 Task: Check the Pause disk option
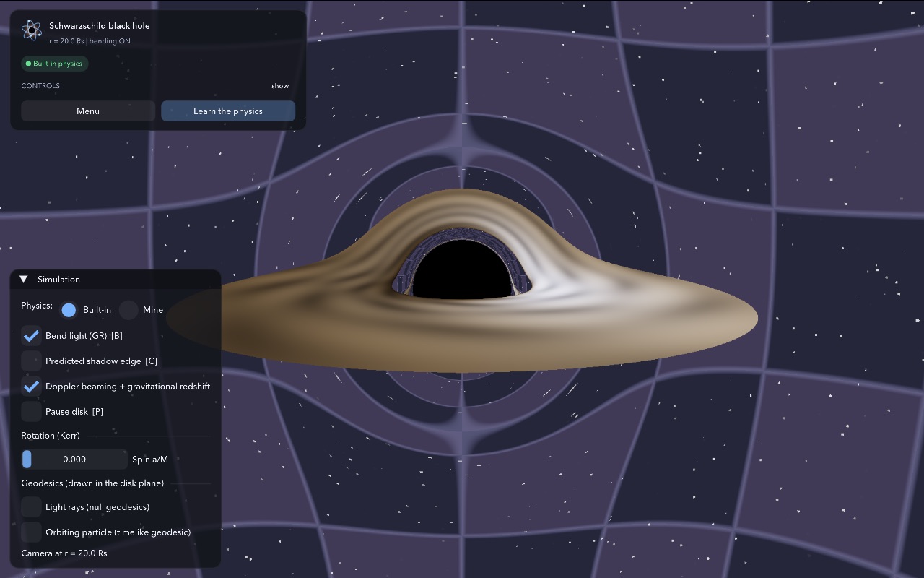click(x=31, y=411)
